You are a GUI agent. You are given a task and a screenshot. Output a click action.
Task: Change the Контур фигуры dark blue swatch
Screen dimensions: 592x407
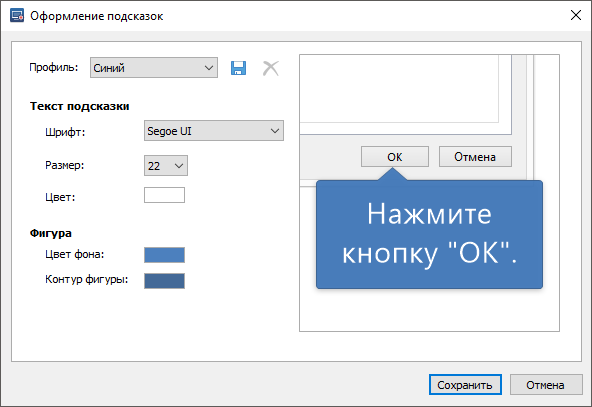coord(164,281)
